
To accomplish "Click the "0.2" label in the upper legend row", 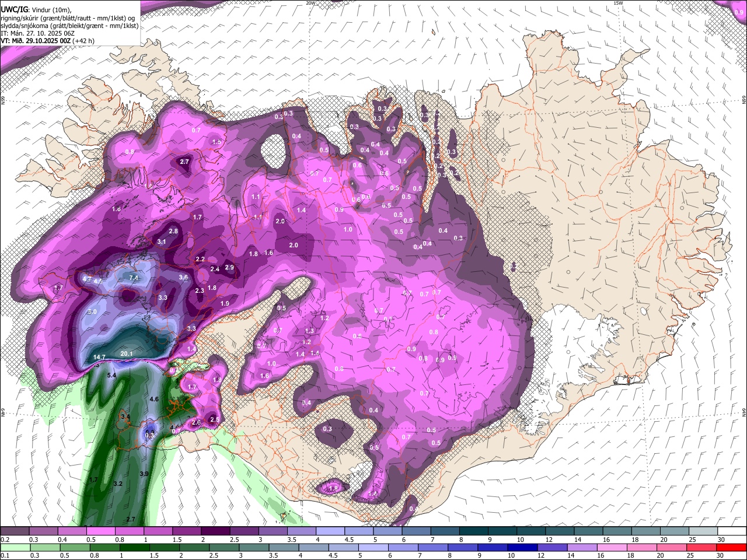I will click(x=6, y=540).
